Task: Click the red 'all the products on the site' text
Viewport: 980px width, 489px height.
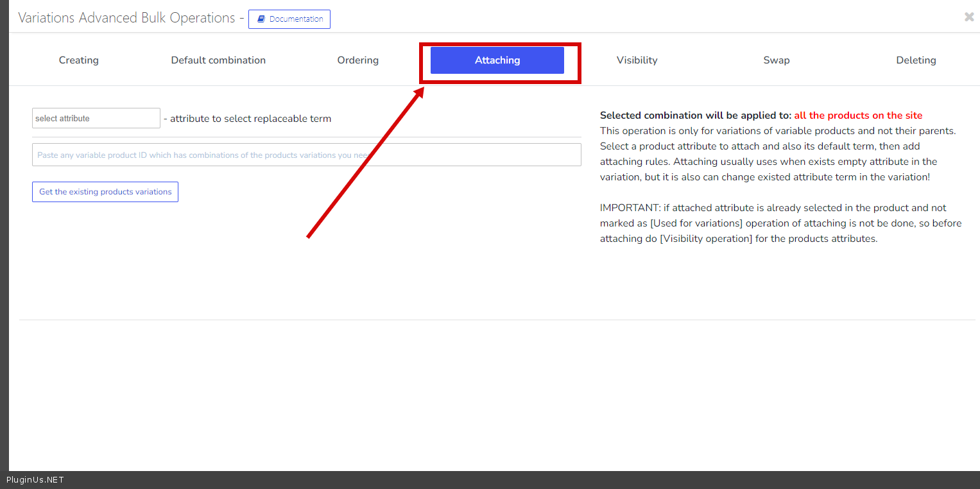Action: [858, 116]
